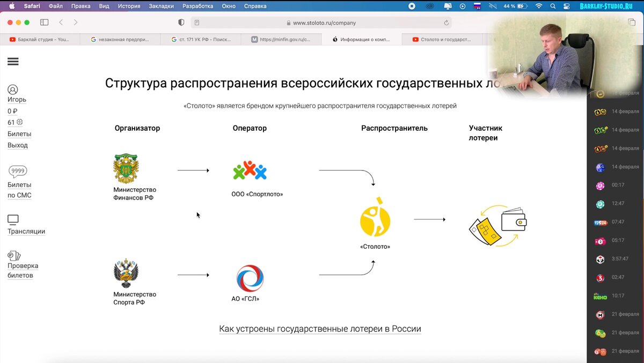Open the История menu
The height and width of the screenshot is (363, 644).
coord(129,6)
